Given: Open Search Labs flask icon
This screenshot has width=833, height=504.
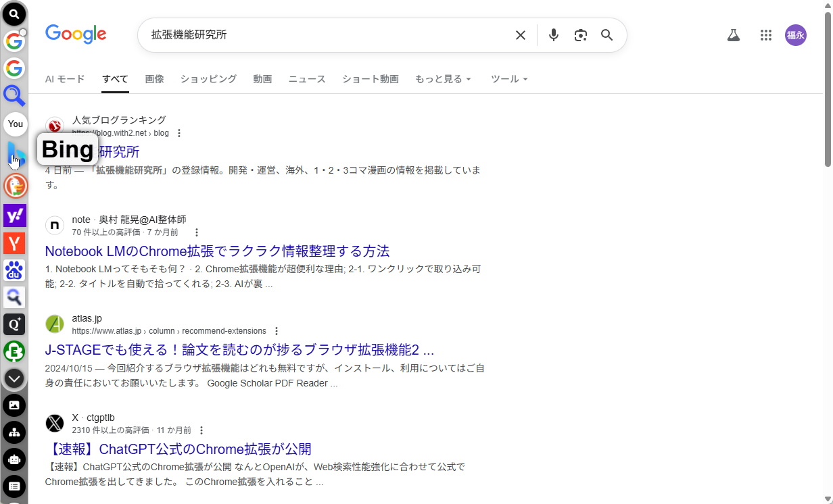Looking at the screenshot, I should point(734,35).
